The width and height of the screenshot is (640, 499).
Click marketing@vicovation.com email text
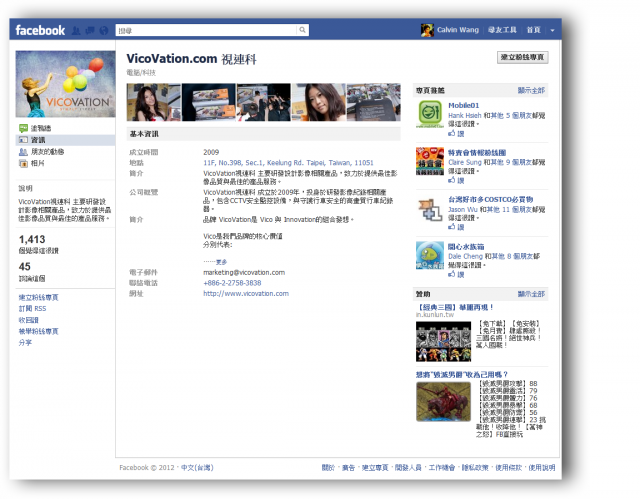coord(244,272)
